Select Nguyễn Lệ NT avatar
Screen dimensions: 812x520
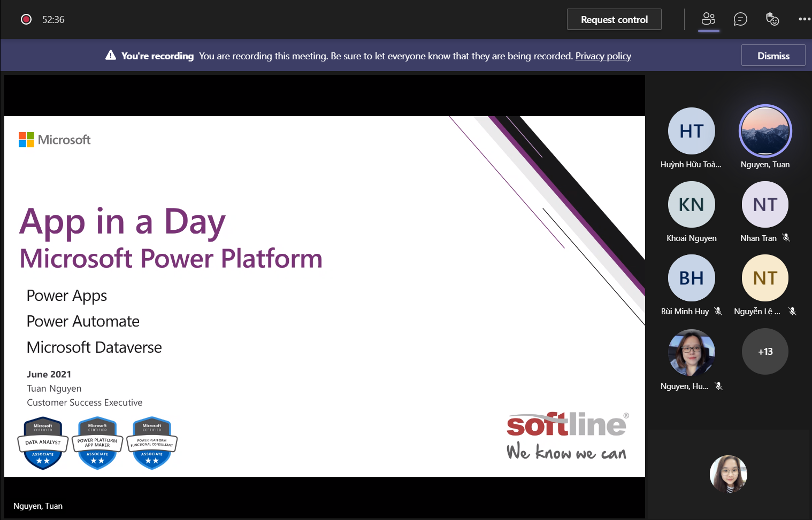click(x=765, y=278)
